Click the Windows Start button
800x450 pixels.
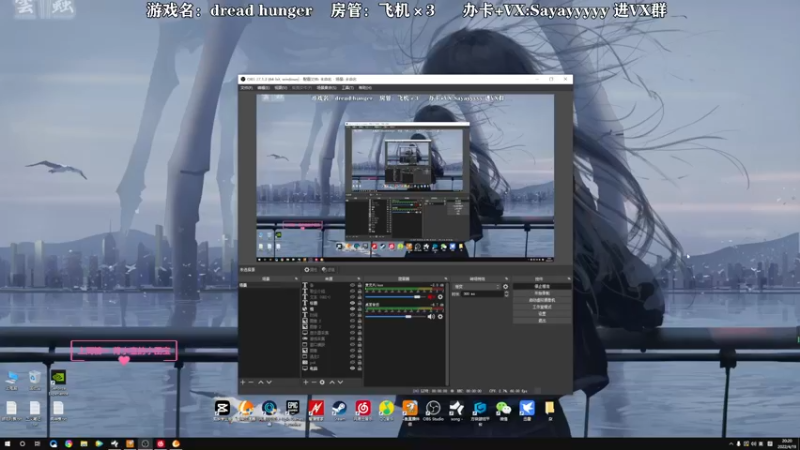pyautogui.click(x=7, y=444)
